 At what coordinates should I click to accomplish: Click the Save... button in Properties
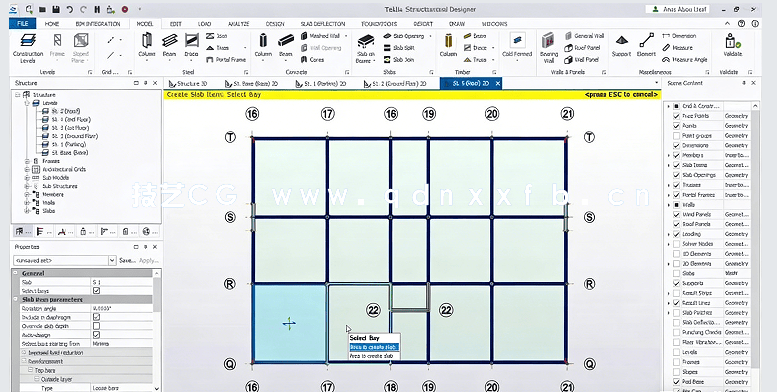127,260
